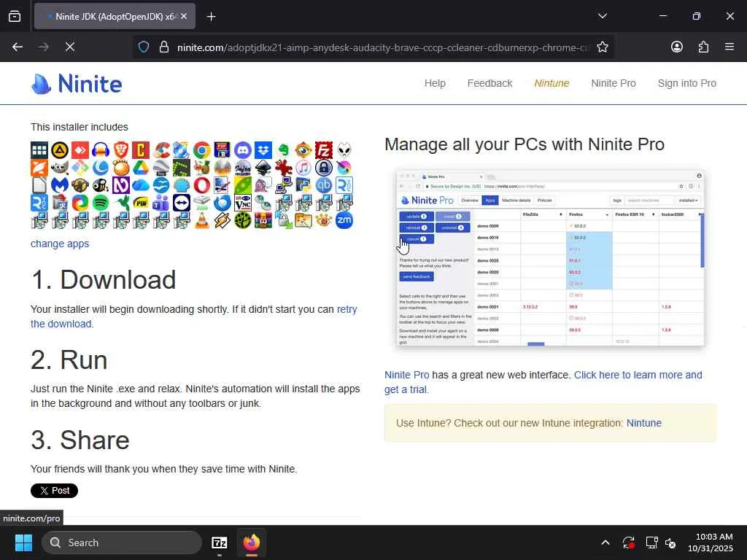Click Ninite Pro link in the paragraph
The width and height of the screenshot is (747, 560).
[x=407, y=375]
